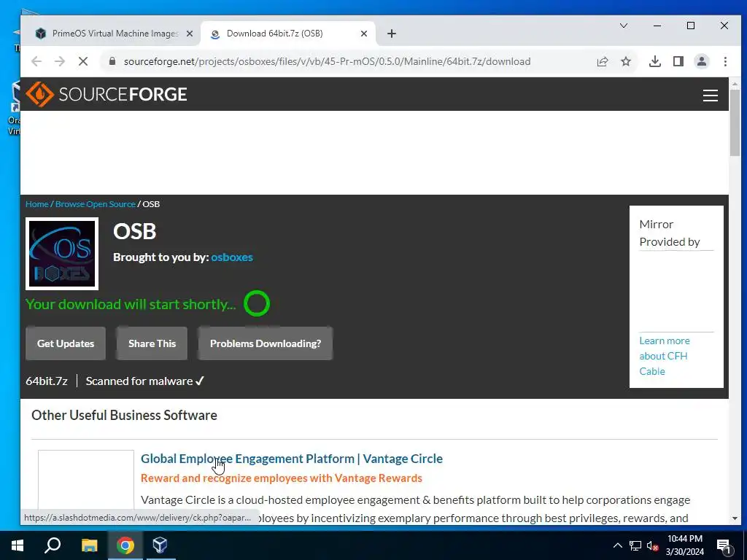Image resolution: width=747 pixels, height=560 pixels.
Task: Open VirtualBox from the taskbar
Action: pos(160,545)
